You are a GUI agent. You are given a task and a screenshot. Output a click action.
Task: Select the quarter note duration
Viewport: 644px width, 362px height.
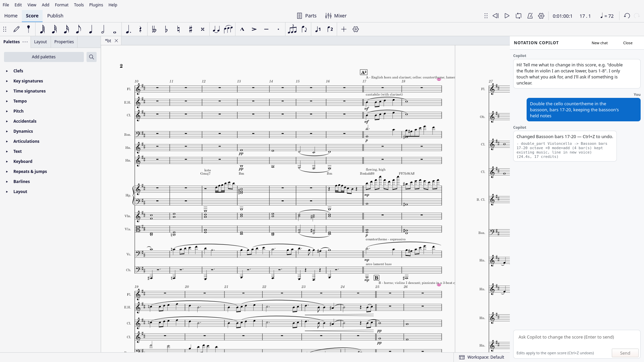pyautogui.click(x=91, y=29)
